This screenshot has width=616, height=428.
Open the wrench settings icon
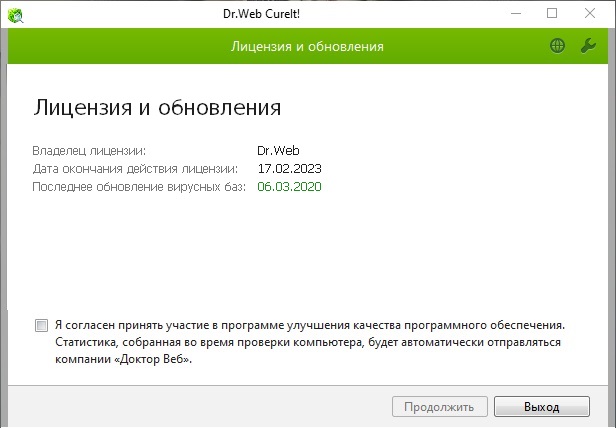(588, 46)
